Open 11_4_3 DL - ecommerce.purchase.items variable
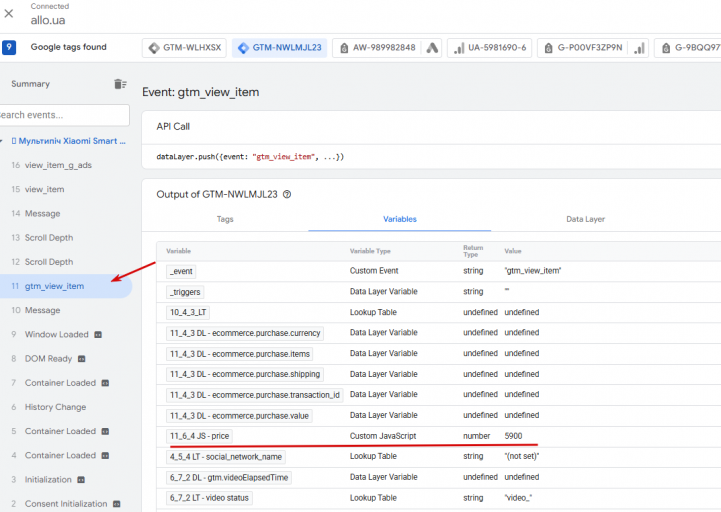 point(240,354)
